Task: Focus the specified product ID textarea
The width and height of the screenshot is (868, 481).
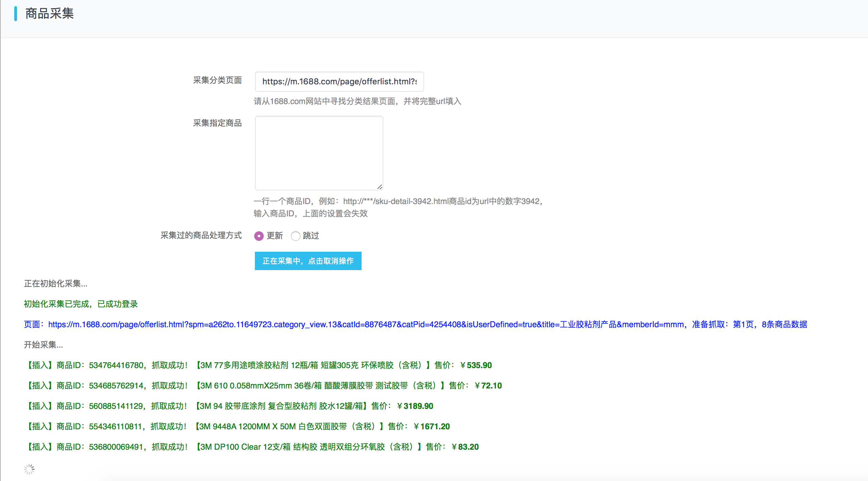Action: 319,153
